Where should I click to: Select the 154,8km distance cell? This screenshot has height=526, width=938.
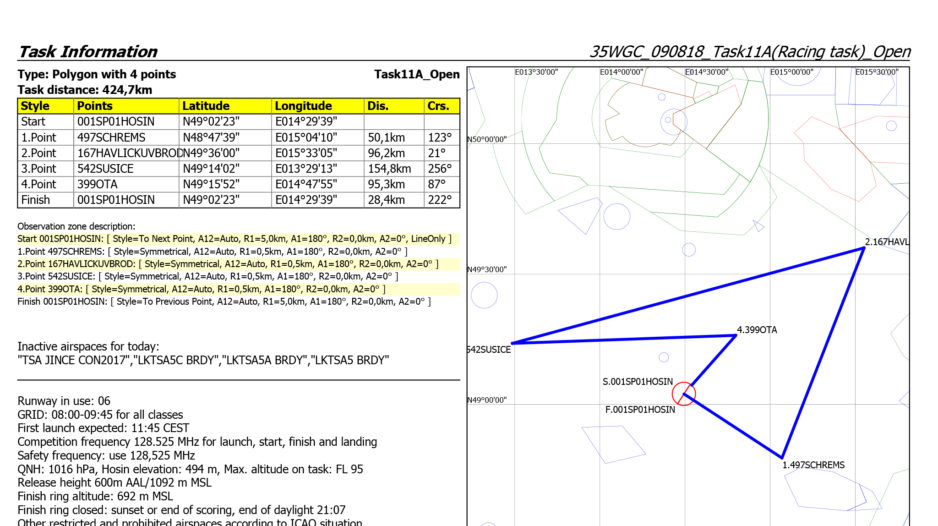tap(389, 169)
